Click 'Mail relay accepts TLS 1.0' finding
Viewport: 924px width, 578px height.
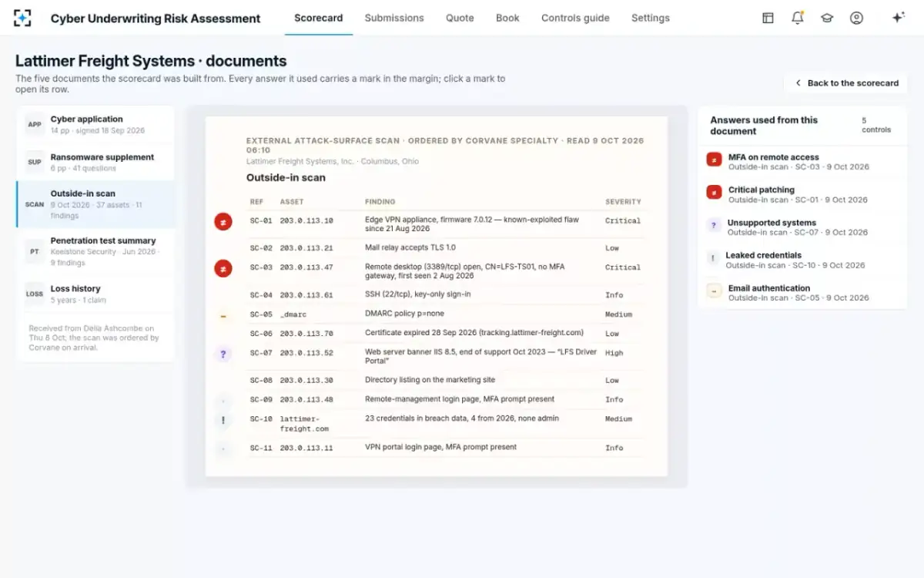click(410, 247)
